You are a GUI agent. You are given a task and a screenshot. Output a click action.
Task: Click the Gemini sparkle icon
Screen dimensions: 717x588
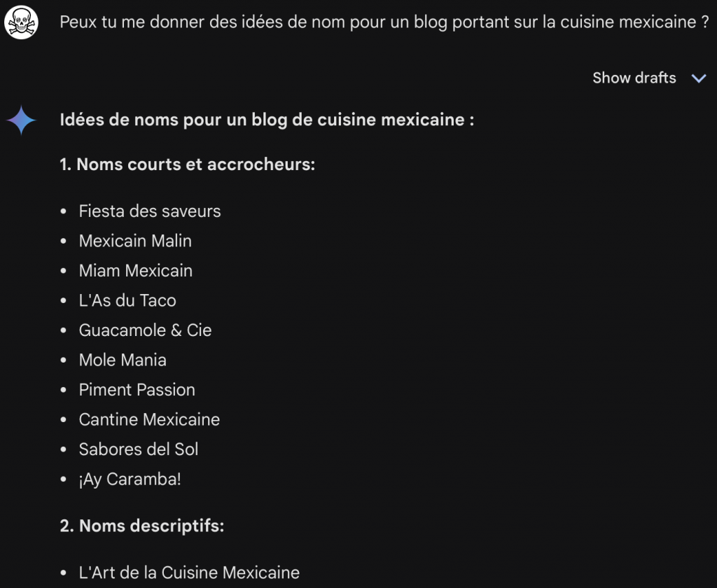click(x=21, y=119)
